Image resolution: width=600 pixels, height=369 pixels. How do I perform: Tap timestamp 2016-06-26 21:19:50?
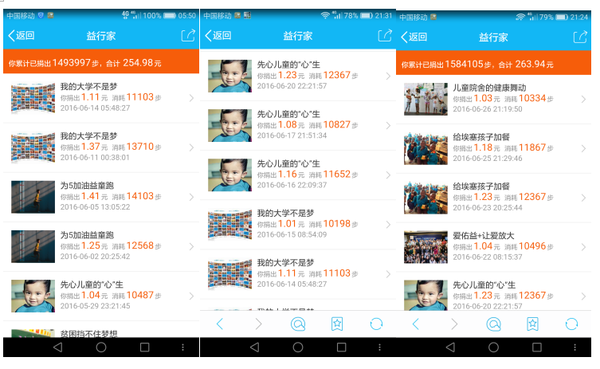[x=488, y=109]
